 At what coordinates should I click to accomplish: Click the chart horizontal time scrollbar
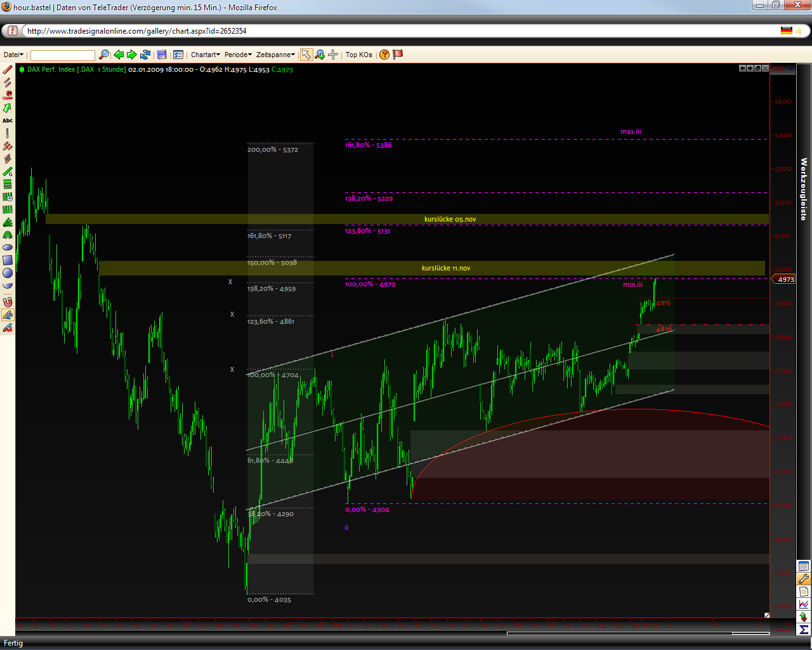(638, 633)
